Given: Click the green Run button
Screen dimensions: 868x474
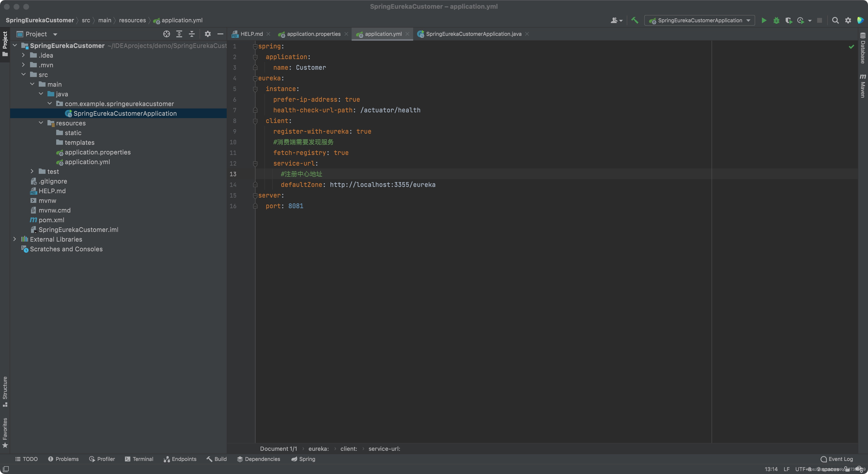Looking at the screenshot, I should 764,21.
